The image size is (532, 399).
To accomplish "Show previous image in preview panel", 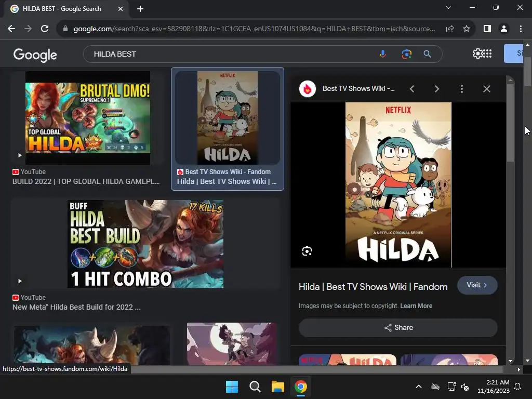I will 412,89.
